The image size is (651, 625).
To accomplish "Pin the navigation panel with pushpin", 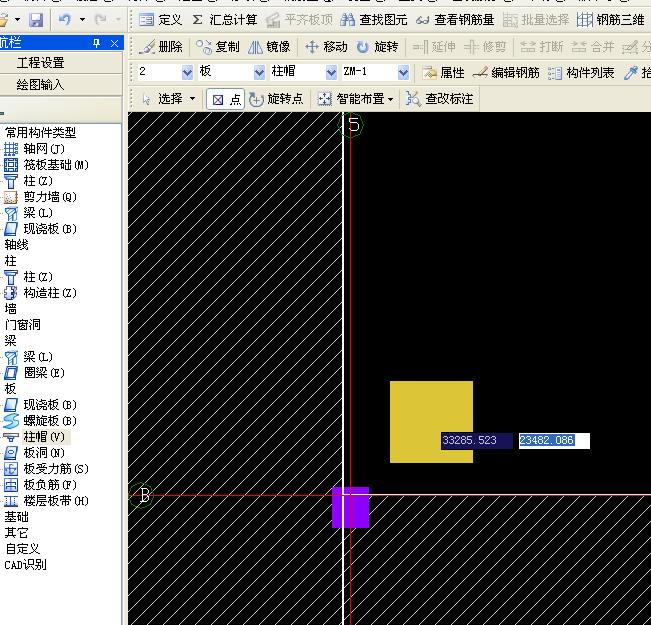I will [x=96, y=42].
